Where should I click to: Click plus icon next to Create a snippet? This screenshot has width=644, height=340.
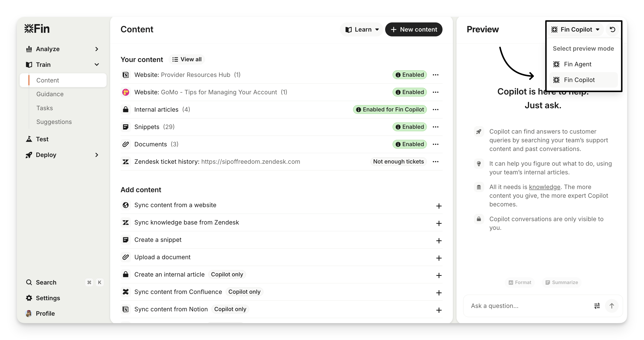439,241
